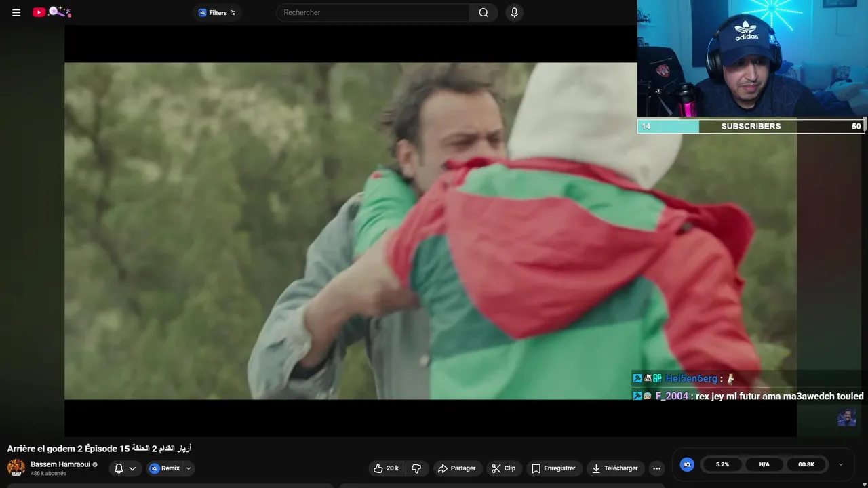Focus the Rechercher search field
Image resolution: width=868 pixels, height=488 pixels.
click(373, 12)
